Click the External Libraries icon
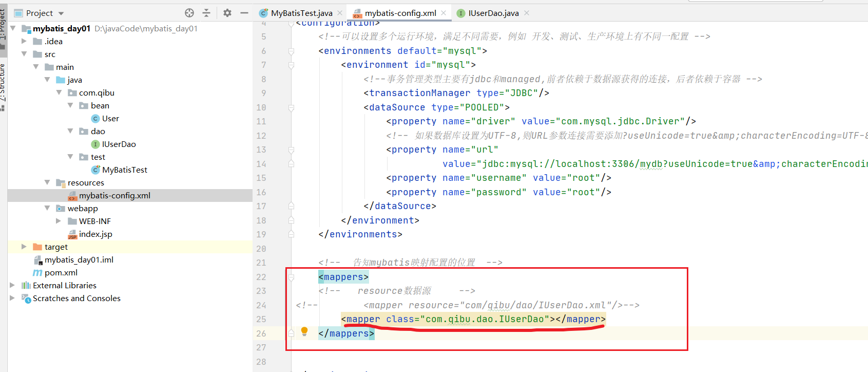This screenshot has width=868, height=372. click(26, 285)
